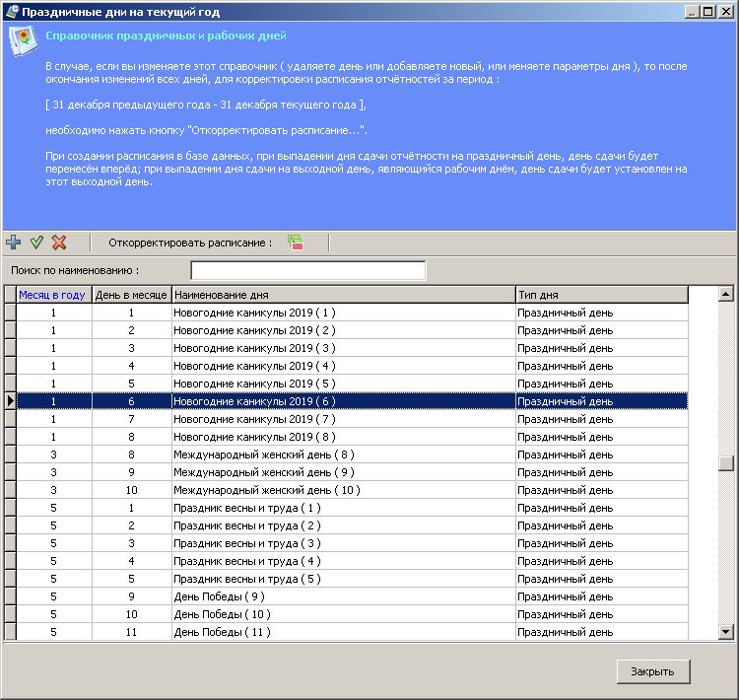Click type cell of 'День Победы ( 11 )'
Viewport: 739px width, 700px height.
[601, 632]
